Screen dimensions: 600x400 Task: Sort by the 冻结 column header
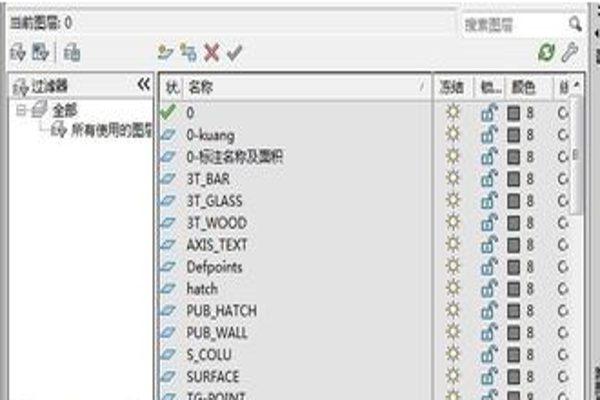(453, 87)
